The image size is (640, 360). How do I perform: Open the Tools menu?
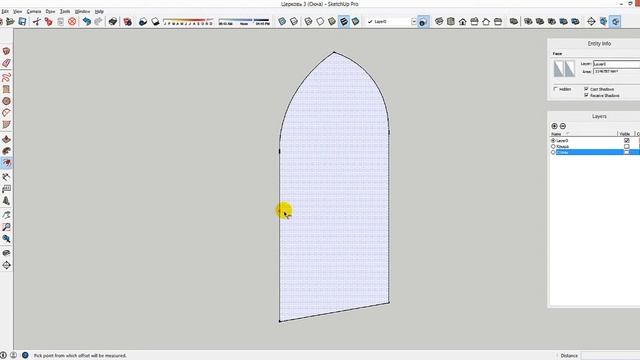pyautogui.click(x=65, y=11)
